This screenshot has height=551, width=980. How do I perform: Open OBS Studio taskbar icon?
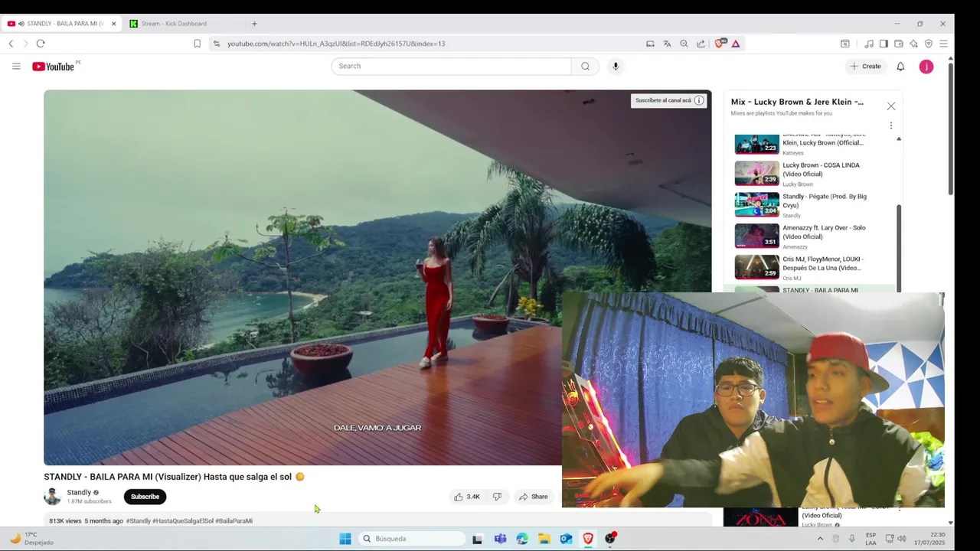click(610, 539)
